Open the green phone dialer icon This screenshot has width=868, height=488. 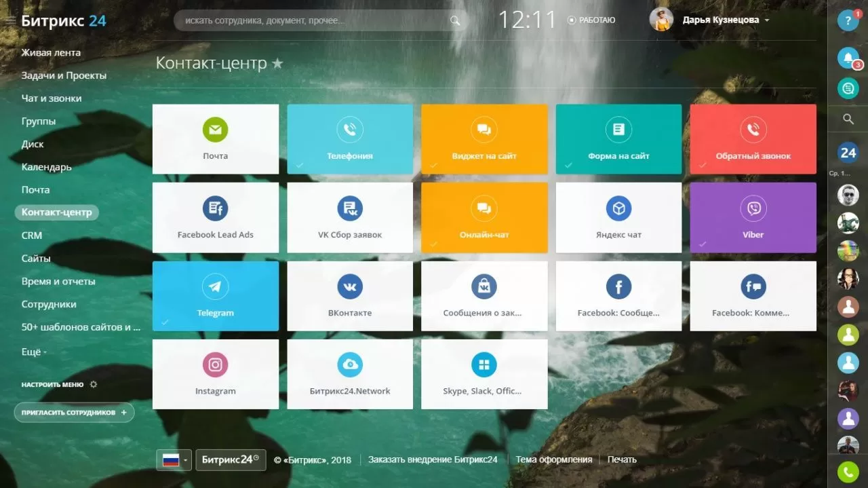848,472
